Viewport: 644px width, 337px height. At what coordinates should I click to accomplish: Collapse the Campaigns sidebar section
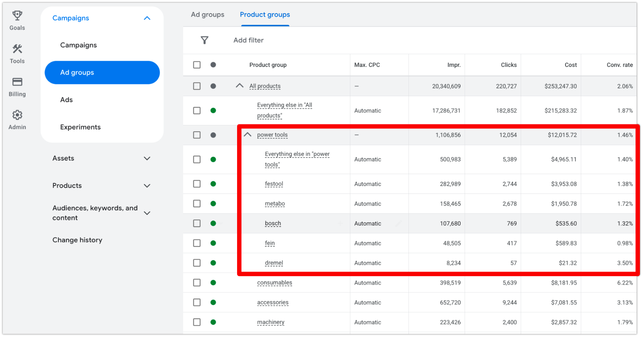147,18
